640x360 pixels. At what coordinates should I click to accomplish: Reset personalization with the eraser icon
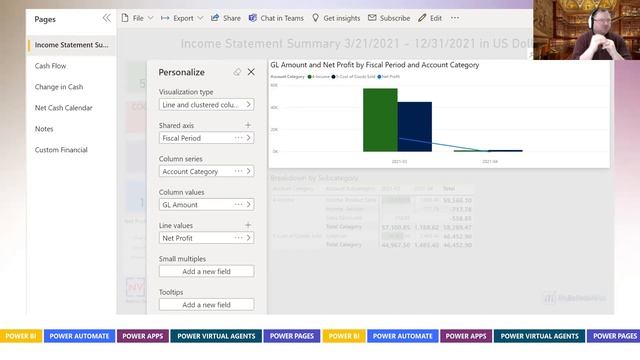[237, 72]
